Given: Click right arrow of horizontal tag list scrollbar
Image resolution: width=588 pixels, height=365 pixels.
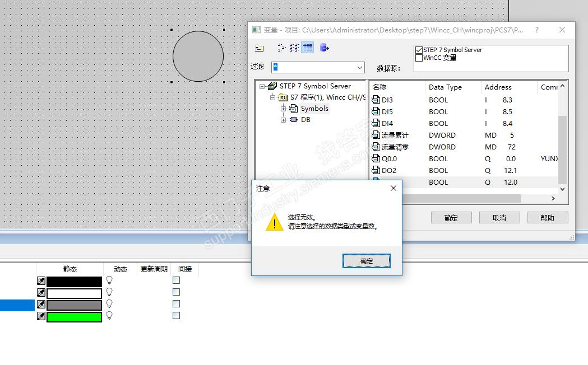Looking at the screenshot, I should point(553,198).
